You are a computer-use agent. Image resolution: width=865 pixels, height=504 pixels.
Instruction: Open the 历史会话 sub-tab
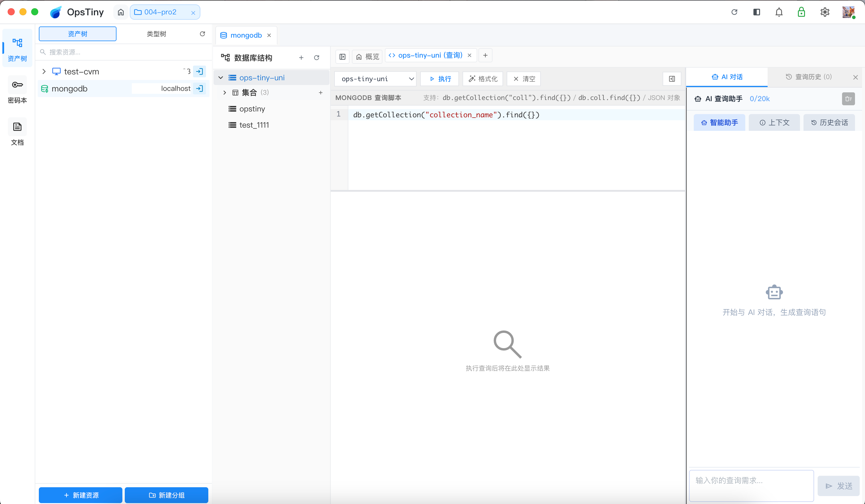829,123
